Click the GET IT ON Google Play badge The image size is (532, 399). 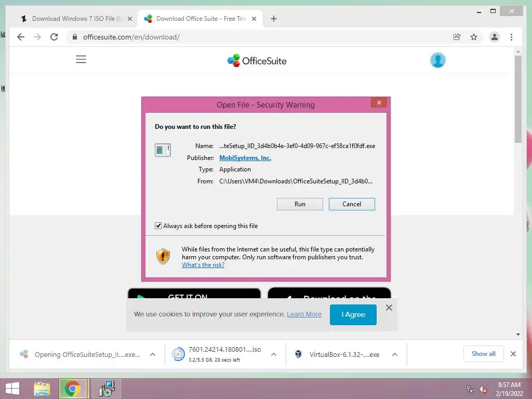click(194, 294)
